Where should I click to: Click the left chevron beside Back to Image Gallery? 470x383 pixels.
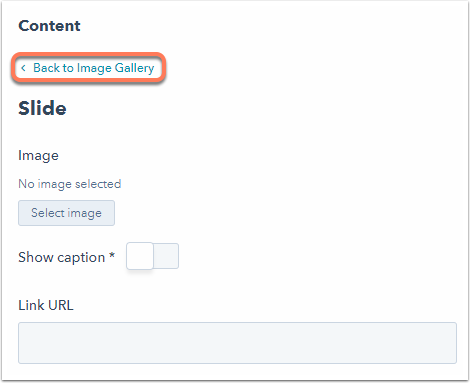click(23, 68)
